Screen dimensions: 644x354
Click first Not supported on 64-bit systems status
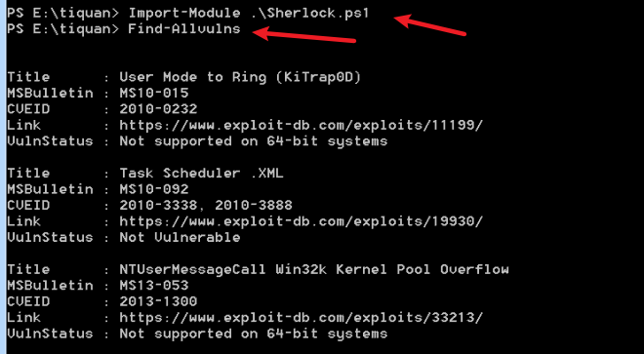coord(254,141)
